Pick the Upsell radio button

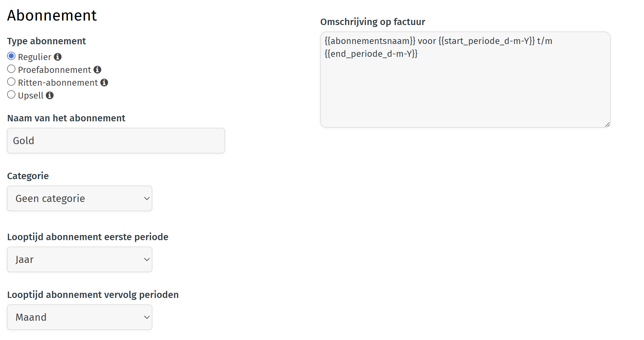pos(11,95)
